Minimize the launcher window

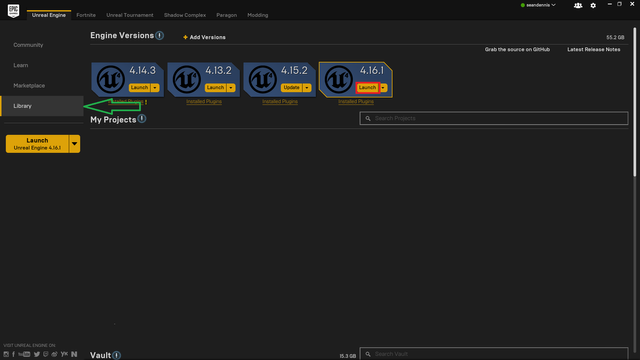click(x=609, y=4)
